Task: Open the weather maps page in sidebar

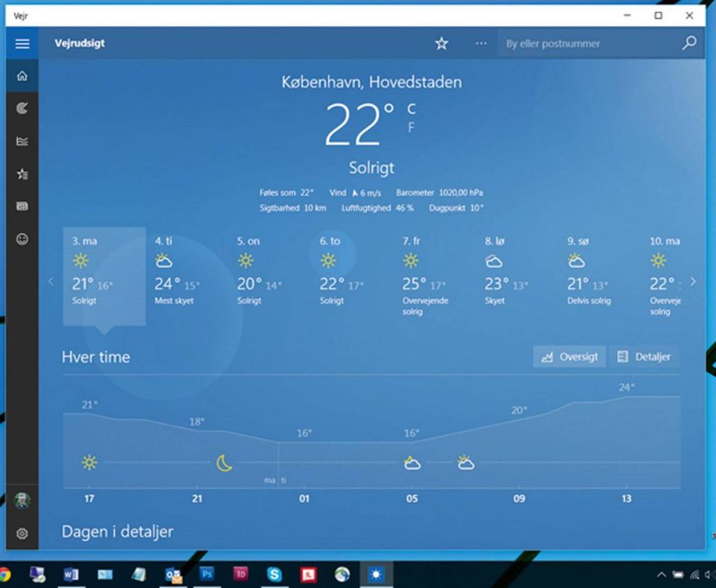Action: pyautogui.click(x=22, y=109)
